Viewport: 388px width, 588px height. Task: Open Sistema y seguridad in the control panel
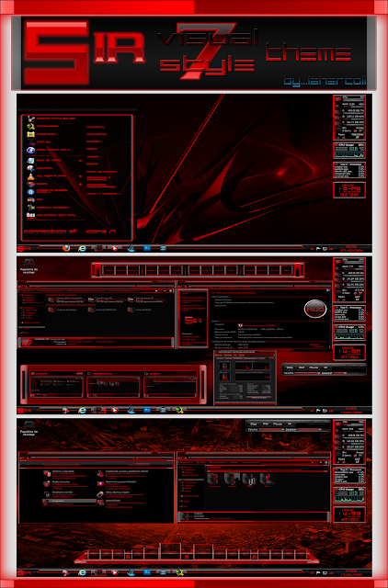coord(63,471)
